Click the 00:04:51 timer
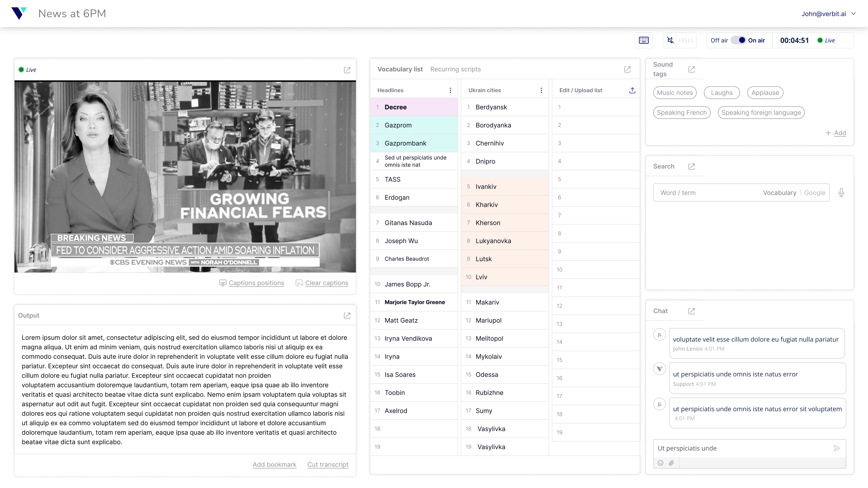 click(794, 40)
